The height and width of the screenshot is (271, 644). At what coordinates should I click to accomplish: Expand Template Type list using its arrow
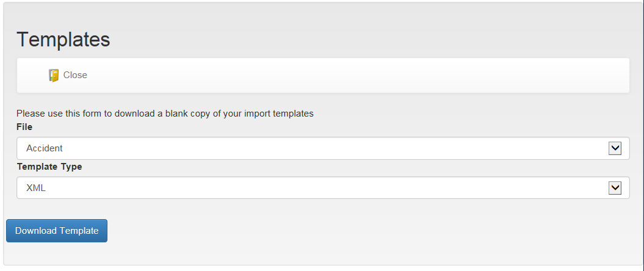pyautogui.click(x=615, y=188)
